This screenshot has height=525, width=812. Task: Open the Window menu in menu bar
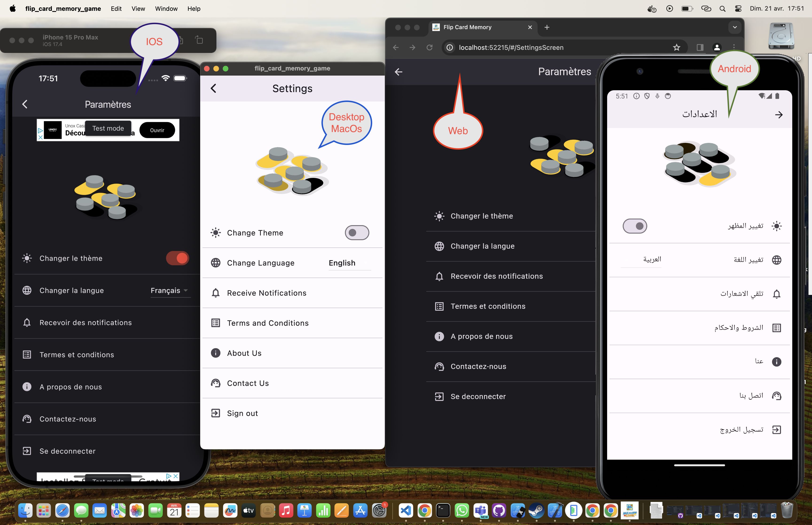(166, 8)
